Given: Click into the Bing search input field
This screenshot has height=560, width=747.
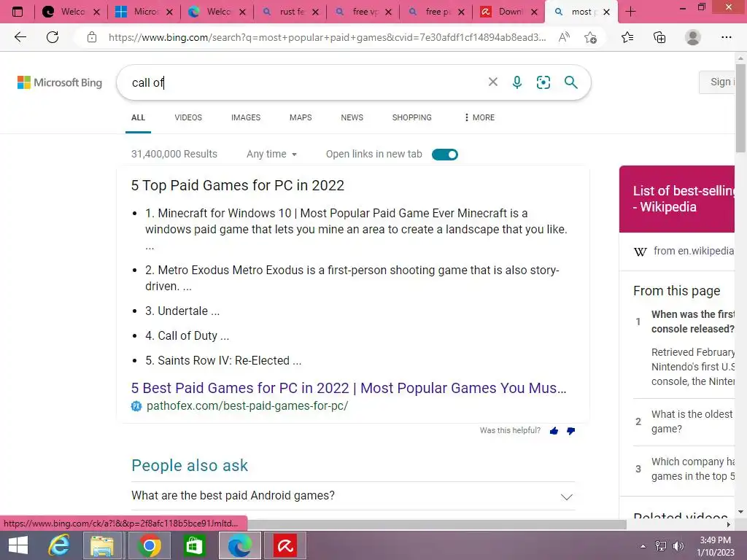Looking at the screenshot, I should tap(305, 82).
